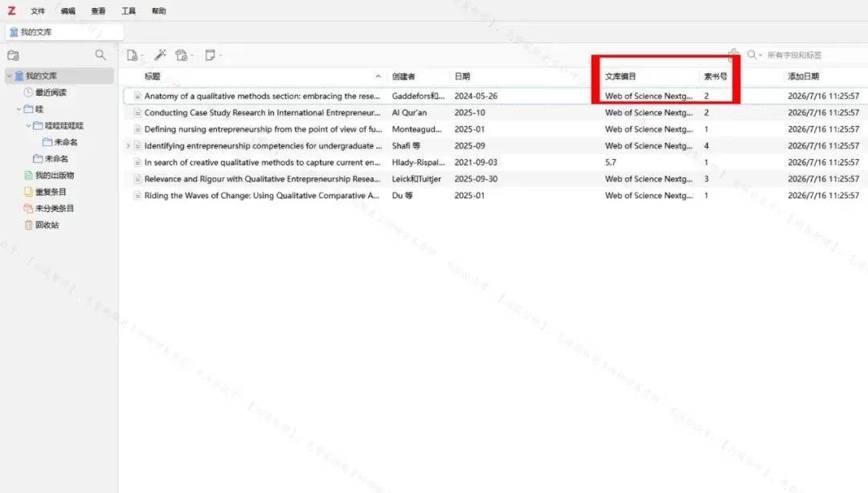
Task: Click the document icon of the Defining nursing item
Action: [x=137, y=129]
